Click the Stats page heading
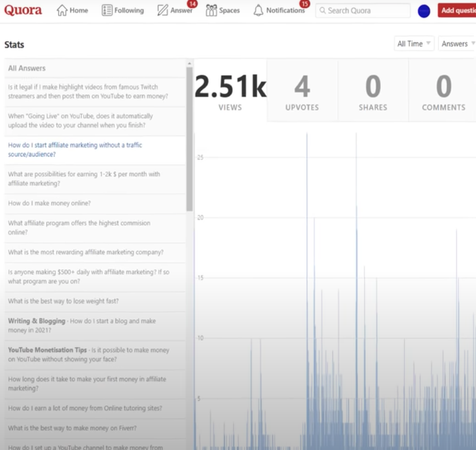476x450 pixels. point(14,45)
